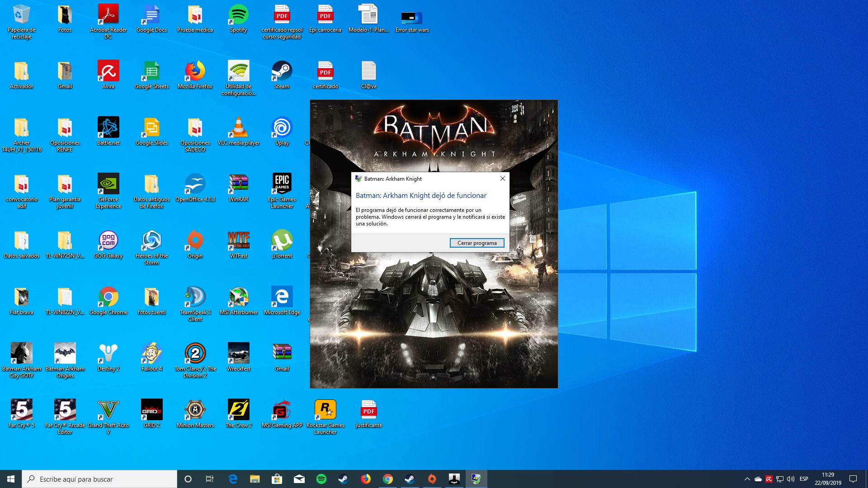
Task: Select the µTorrent desktop icon
Action: [282, 244]
